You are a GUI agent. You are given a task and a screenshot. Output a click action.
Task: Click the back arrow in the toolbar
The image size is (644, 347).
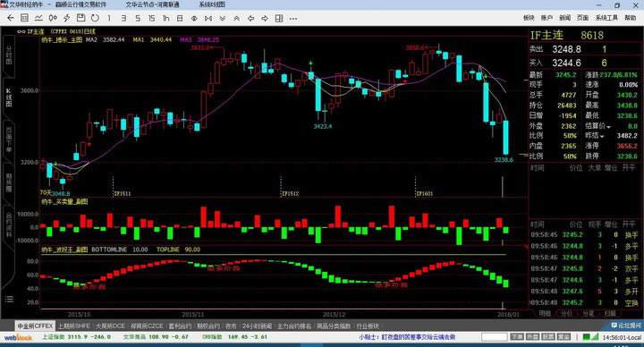pos(11,18)
